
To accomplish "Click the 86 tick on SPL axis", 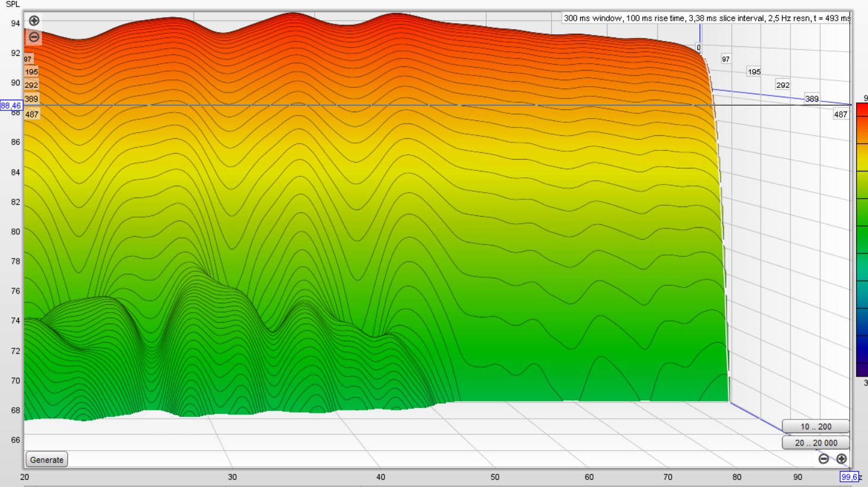I will pyautogui.click(x=15, y=142).
